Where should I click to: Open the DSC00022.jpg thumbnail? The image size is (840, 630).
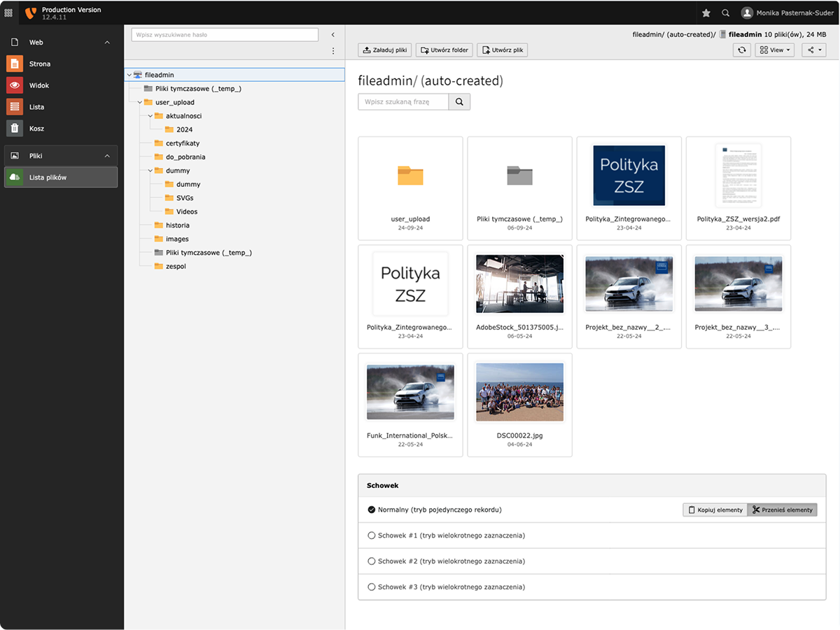point(519,393)
